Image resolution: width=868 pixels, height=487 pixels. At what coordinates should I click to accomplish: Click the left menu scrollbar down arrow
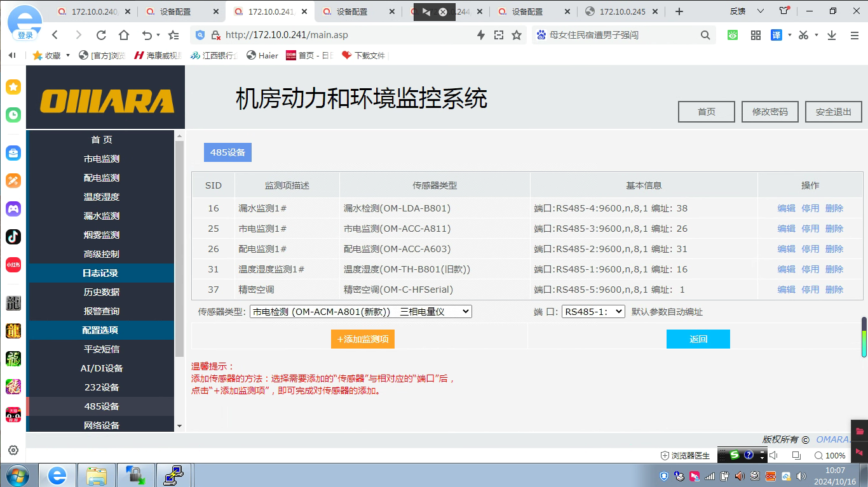(179, 426)
